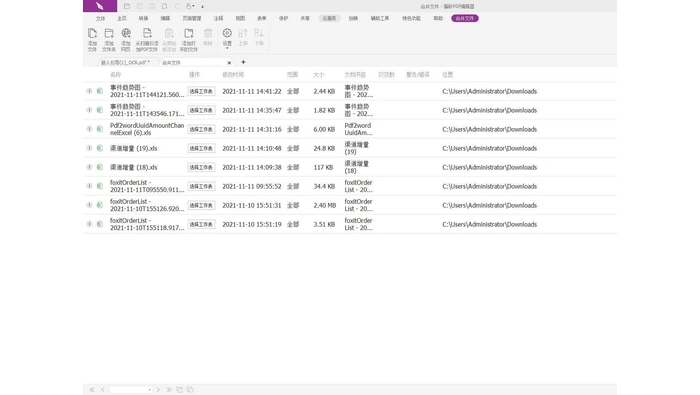This screenshot has height=395, width=700.
Task: Switch to the 保护 (Protect) tab
Action: click(x=283, y=18)
